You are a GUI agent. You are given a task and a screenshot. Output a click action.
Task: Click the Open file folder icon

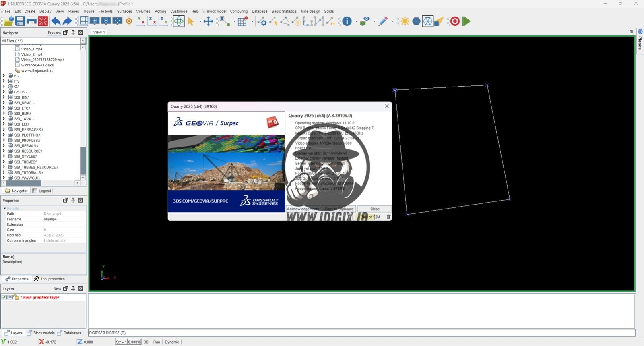point(8,21)
